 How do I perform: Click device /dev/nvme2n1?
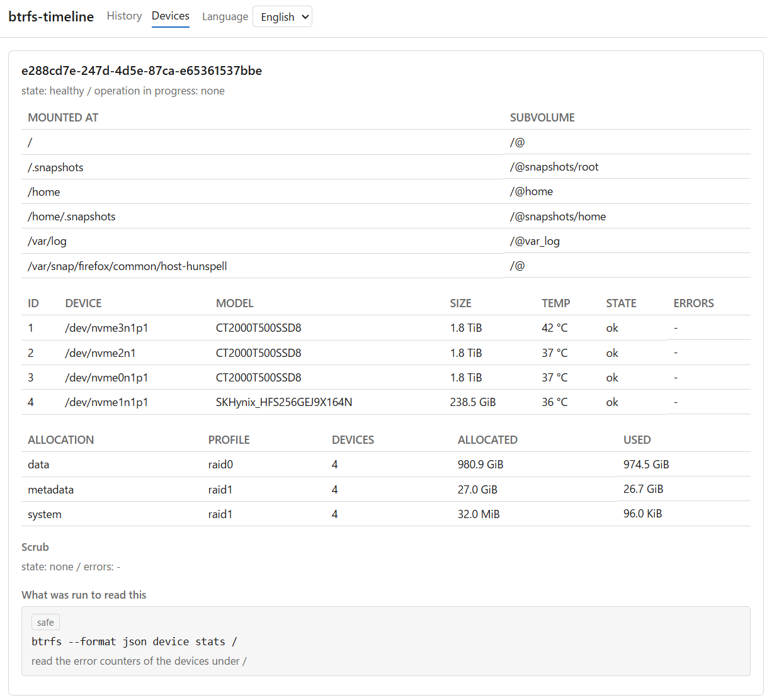coord(101,353)
